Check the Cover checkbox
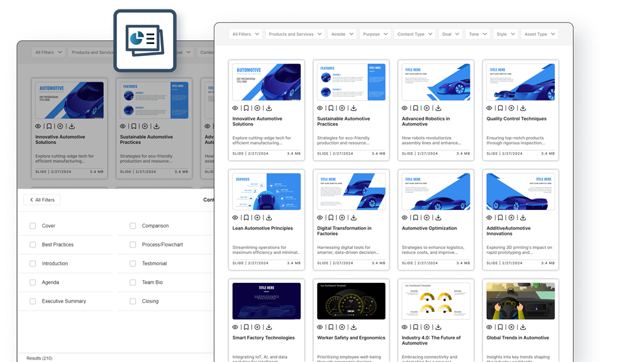 click(x=33, y=226)
